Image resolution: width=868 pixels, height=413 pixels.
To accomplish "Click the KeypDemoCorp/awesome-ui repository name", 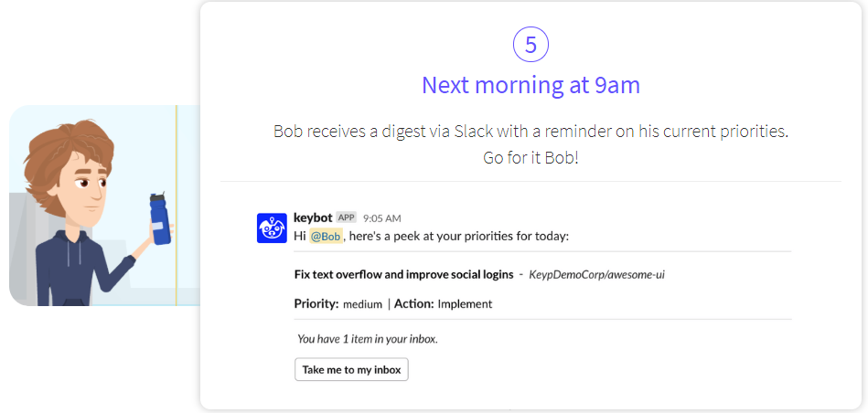I will click(x=596, y=274).
